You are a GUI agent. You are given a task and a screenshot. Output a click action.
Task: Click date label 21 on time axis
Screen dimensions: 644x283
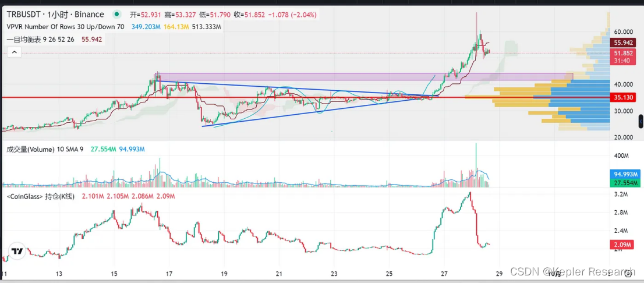[x=279, y=274]
